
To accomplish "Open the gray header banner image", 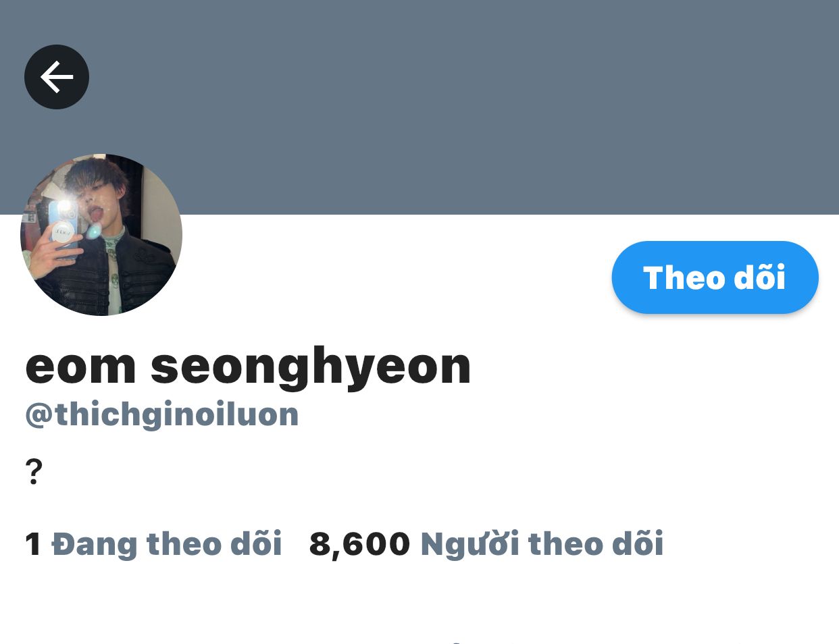I will point(419,107).
